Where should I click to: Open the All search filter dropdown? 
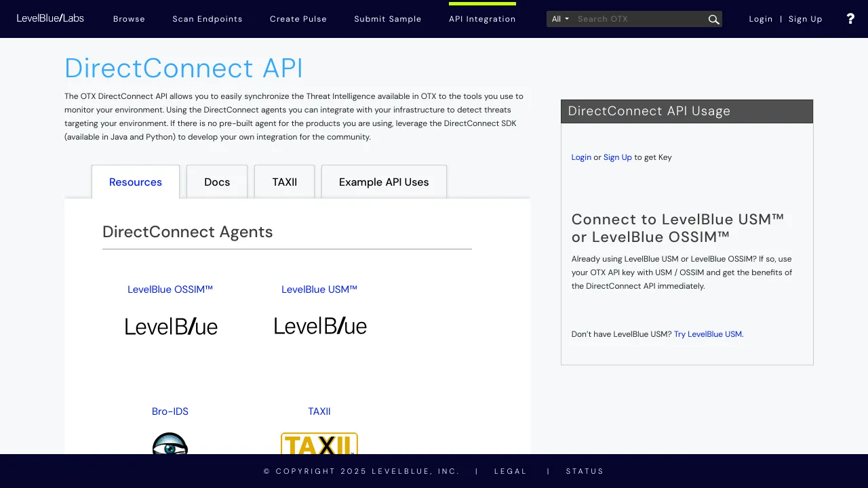560,19
